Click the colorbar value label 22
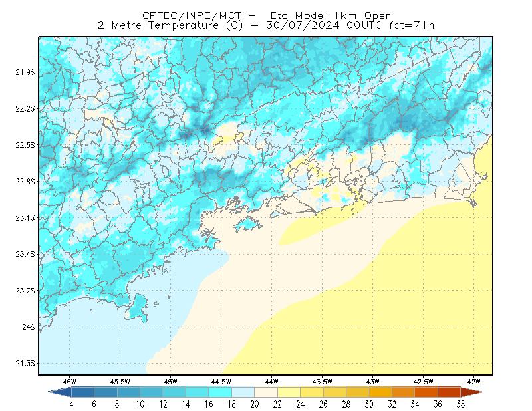The height and width of the screenshot is (411, 532). (x=277, y=404)
